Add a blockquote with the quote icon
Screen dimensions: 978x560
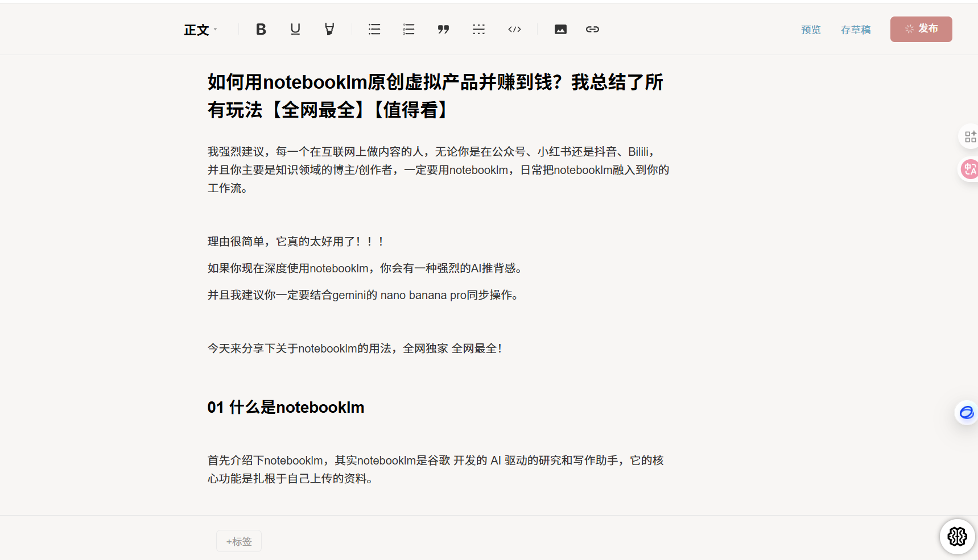(x=443, y=30)
